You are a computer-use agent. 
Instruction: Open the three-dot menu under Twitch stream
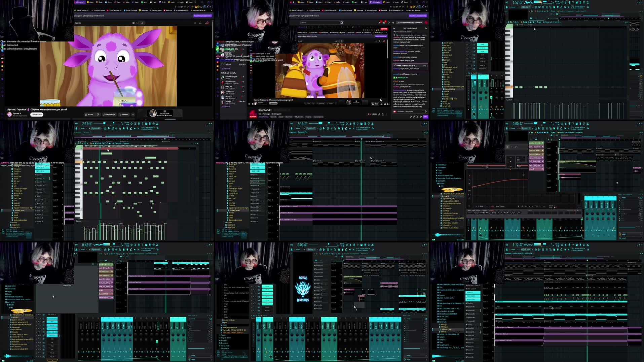click(386, 114)
